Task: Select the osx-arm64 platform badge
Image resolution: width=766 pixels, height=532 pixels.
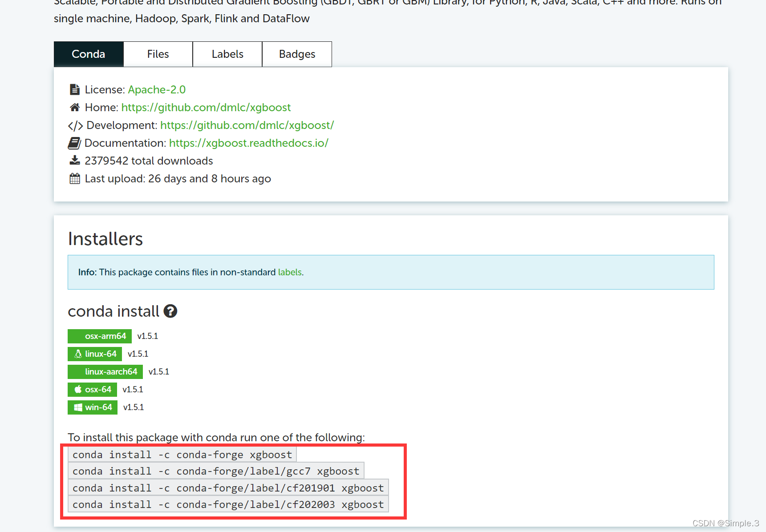Action: pyautogui.click(x=100, y=336)
